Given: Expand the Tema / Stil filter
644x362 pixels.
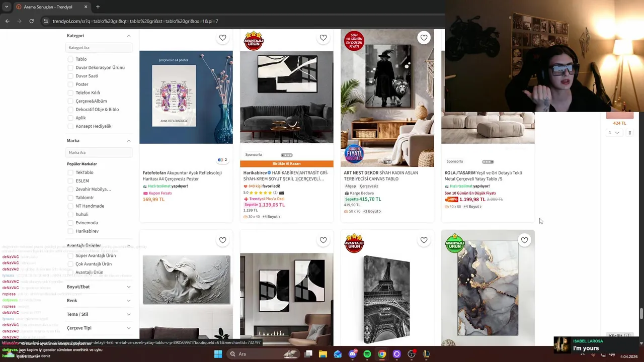Looking at the screenshot, I should point(129,314).
